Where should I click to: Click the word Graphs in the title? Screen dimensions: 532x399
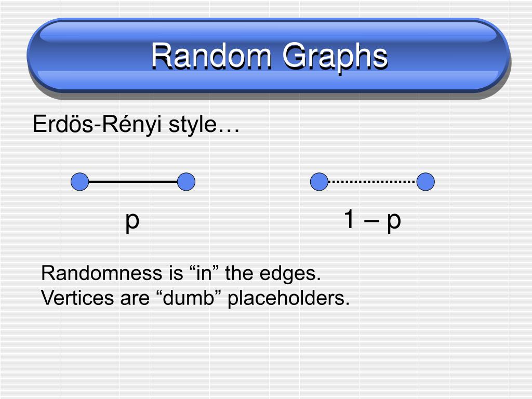pos(335,57)
